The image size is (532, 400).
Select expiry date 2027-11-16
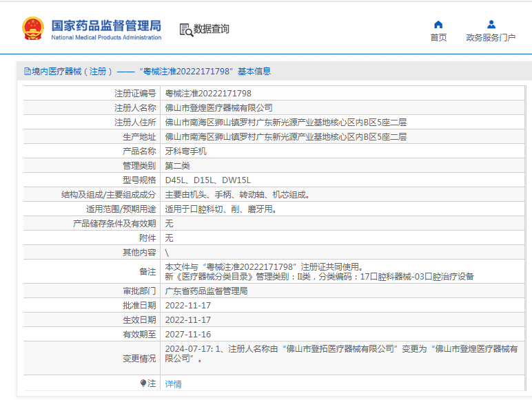coord(188,334)
